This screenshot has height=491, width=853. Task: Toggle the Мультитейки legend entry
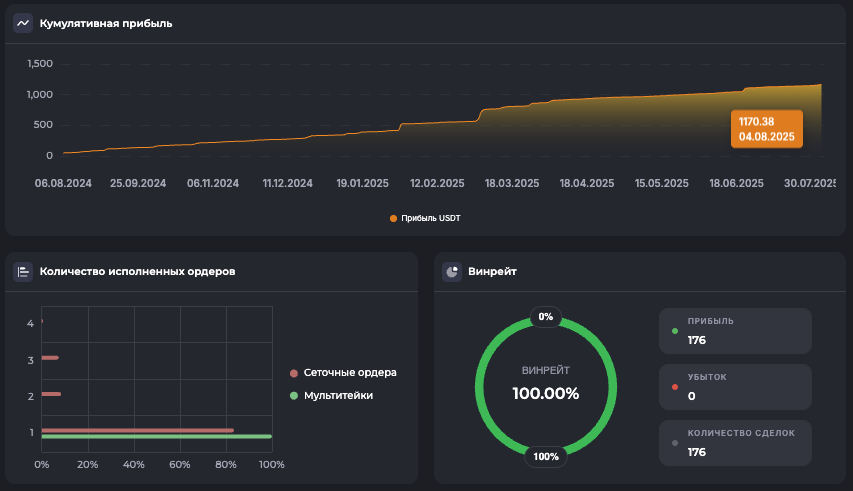(331, 396)
